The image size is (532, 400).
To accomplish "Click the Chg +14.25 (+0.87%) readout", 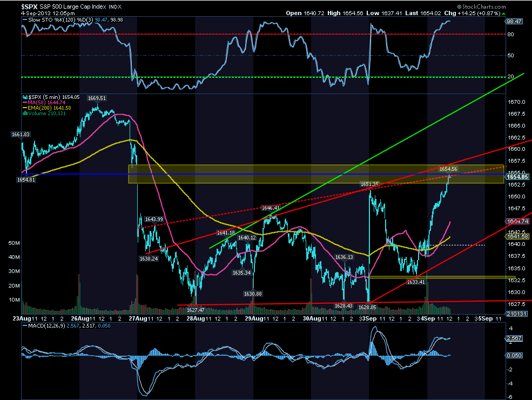I will (472, 13).
